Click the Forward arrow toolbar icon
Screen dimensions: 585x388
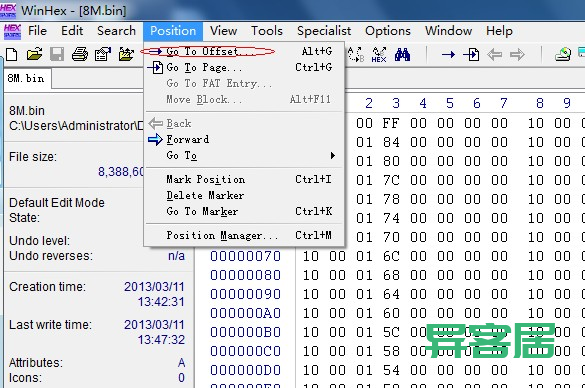pos(517,55)
